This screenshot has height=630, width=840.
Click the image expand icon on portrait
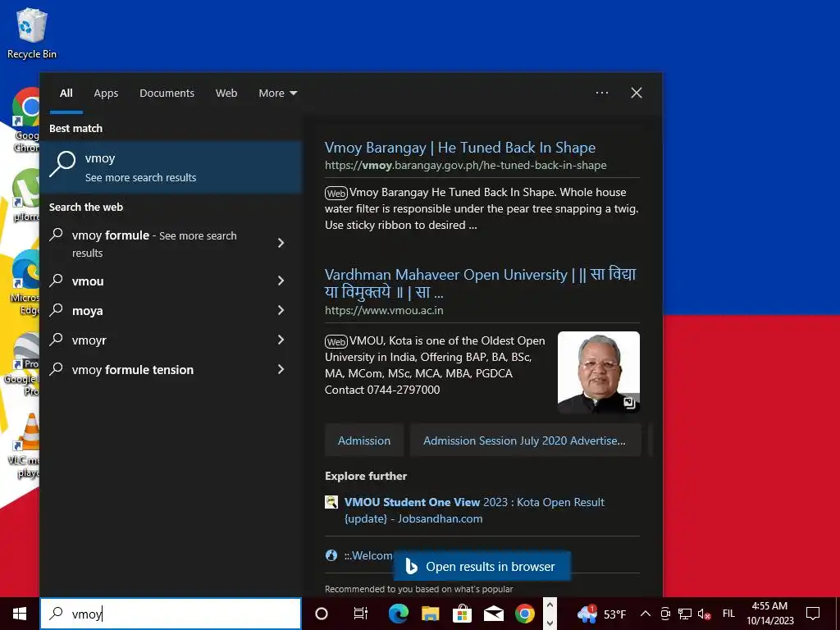(629, 402)
